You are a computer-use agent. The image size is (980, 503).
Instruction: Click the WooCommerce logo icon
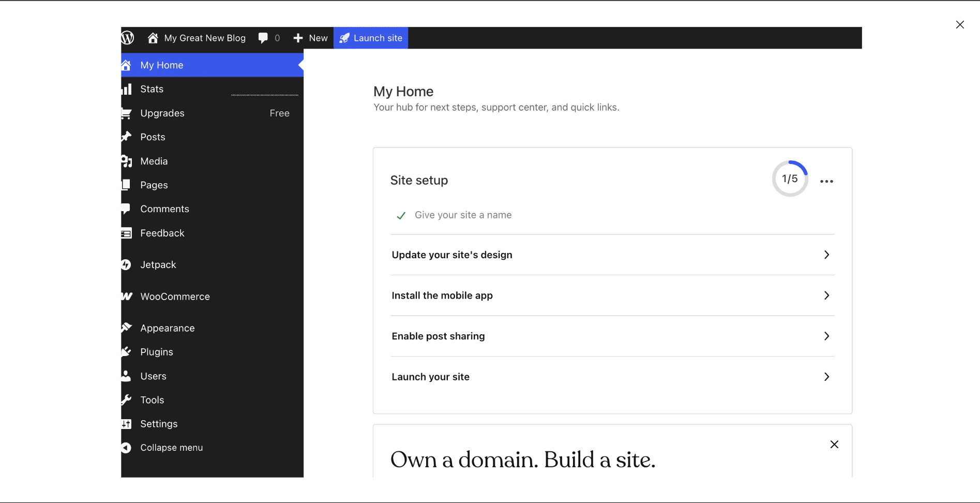(127, 296)
